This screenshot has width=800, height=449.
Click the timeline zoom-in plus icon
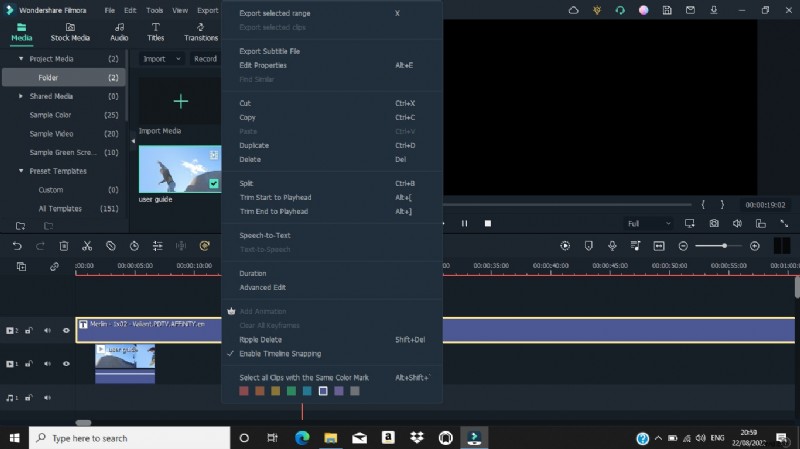(755, 246)
